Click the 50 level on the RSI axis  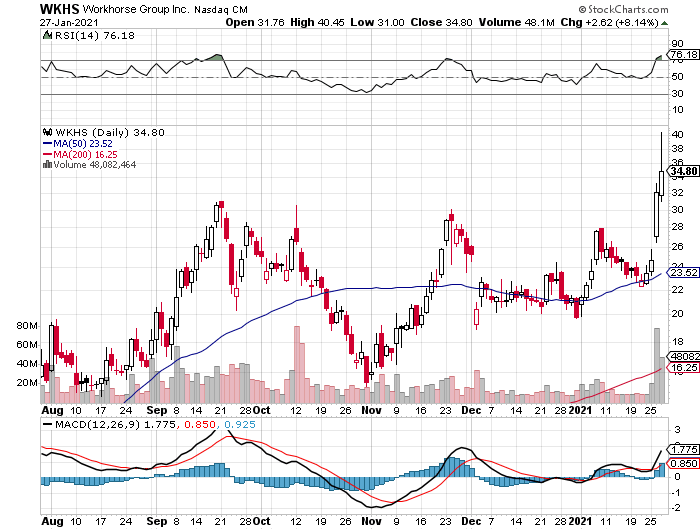point(677,77)
